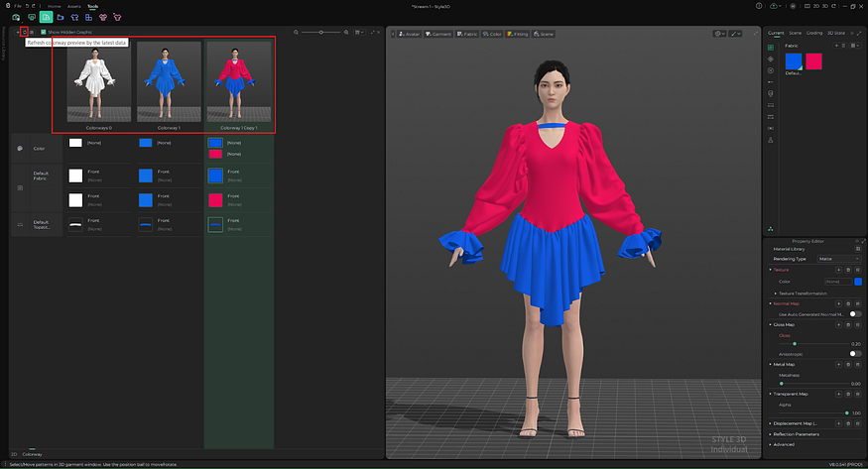Open the Scene tab in right panel

[795, 33]
